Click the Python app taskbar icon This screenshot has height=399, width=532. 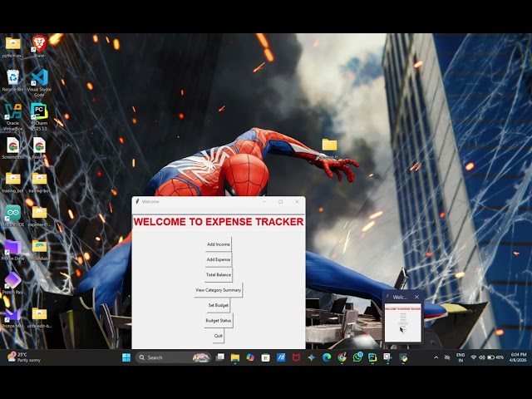(x=403, y=357)
